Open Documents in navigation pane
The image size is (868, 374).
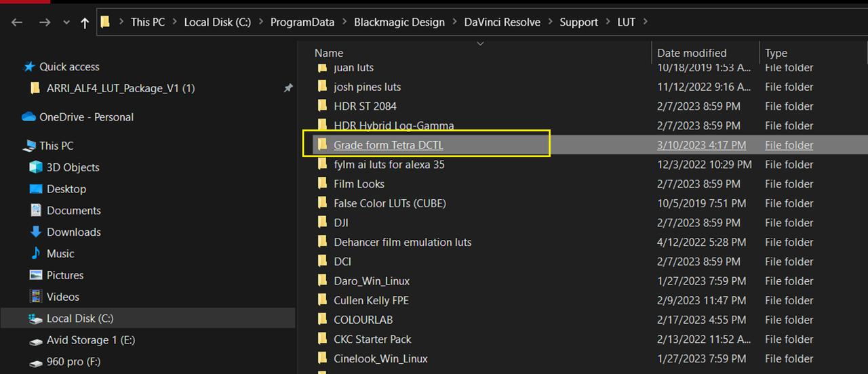pyautogui.click(x=74, y=211)
